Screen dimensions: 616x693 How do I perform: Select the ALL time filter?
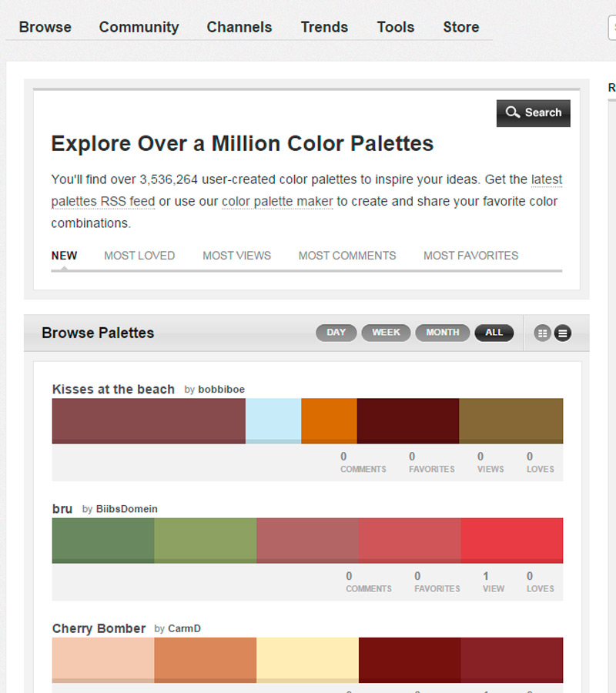494,333
